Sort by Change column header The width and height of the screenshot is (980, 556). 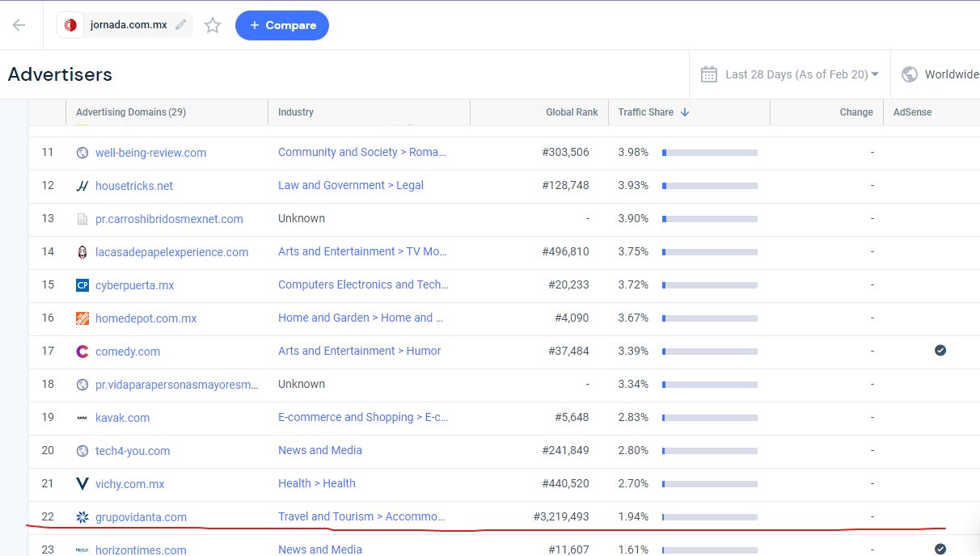point(856,112)
